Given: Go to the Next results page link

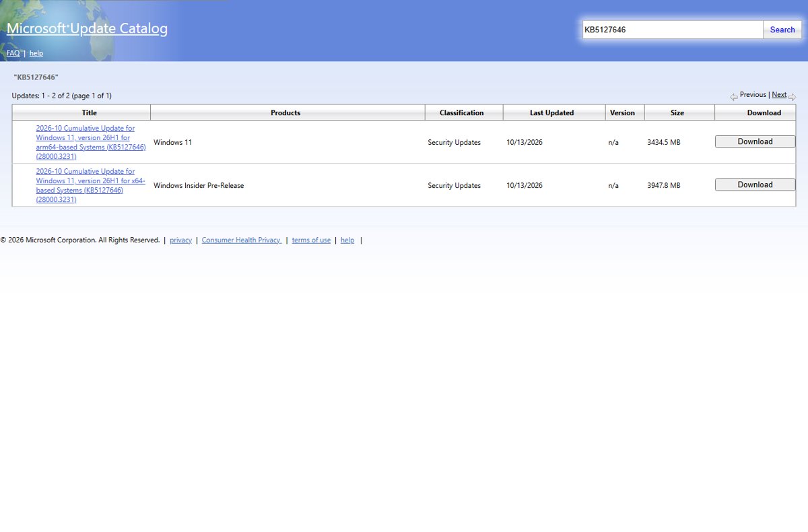Looking at the screenshot, I should (779, 95).
